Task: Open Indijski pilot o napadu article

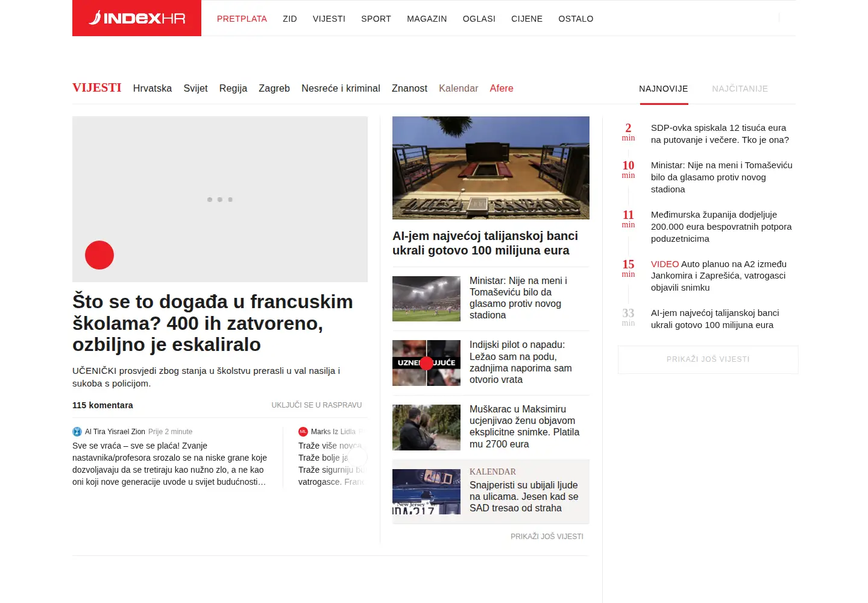Action: 521,362
